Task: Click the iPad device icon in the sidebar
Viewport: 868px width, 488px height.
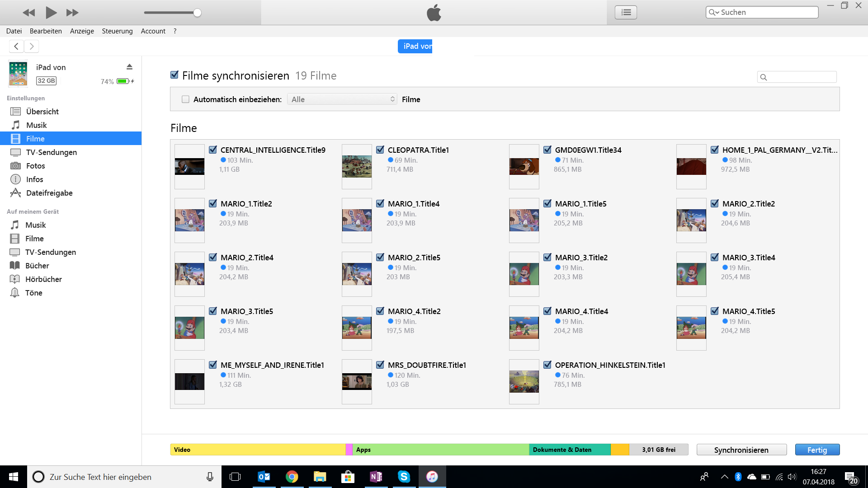Action: click(18, 74)
